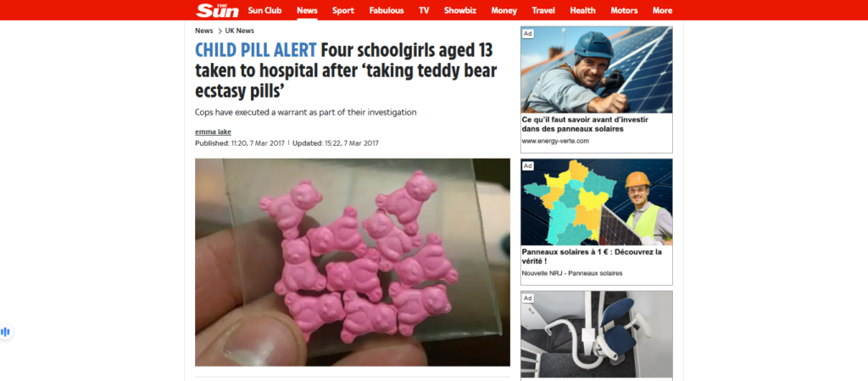Click The Sun logo
Viewport: 868px width, 381px height.
click(218, 10)
